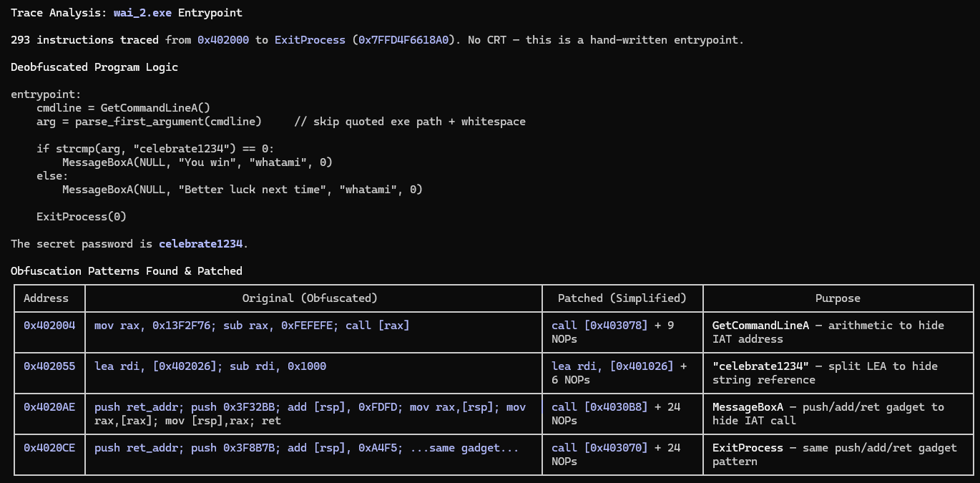Click the Original (Obfuscated) column header
The height and width of the screenshot is (483, 980).
coord(310,298)
